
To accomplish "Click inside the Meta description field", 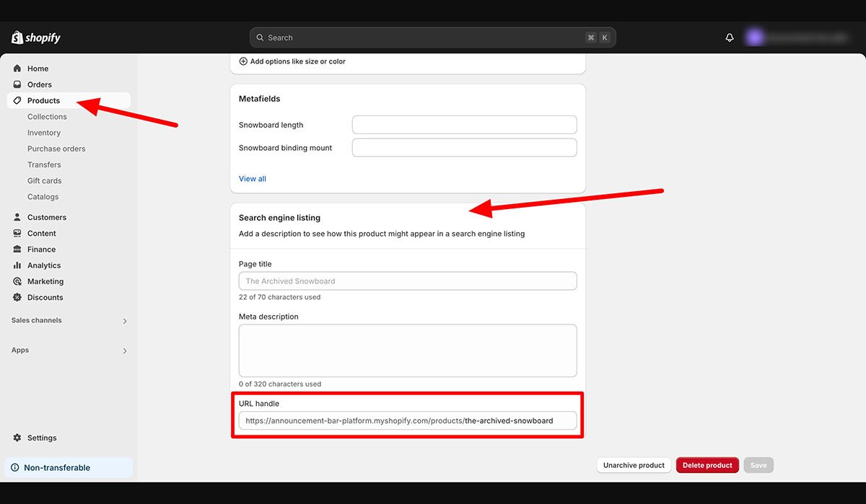I will [x=408, y=351].
